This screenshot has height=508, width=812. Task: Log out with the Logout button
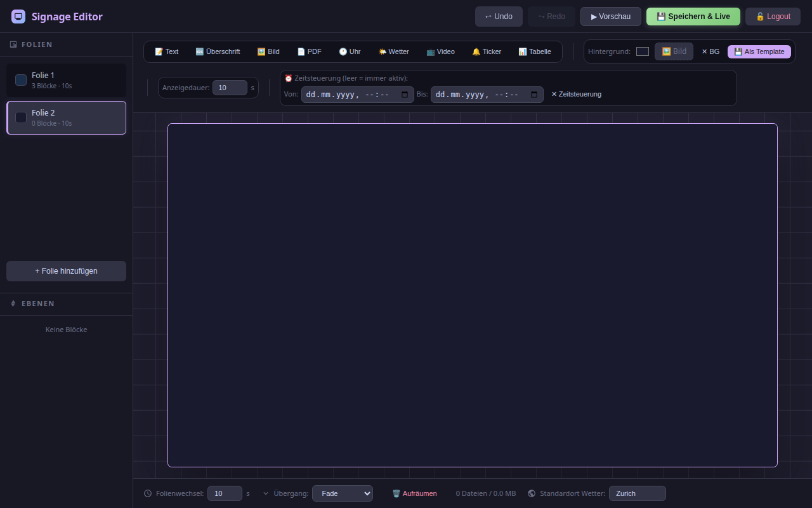pos(773,17)
